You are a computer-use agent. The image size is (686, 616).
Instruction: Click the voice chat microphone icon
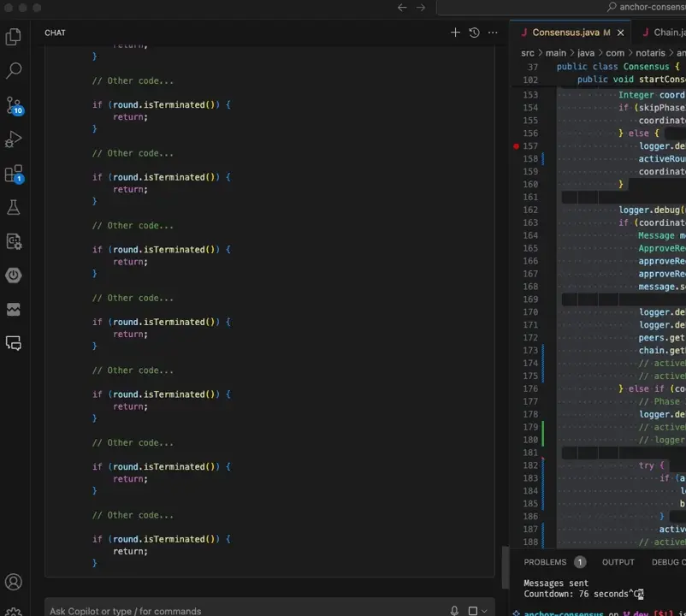tap(455, 611)
